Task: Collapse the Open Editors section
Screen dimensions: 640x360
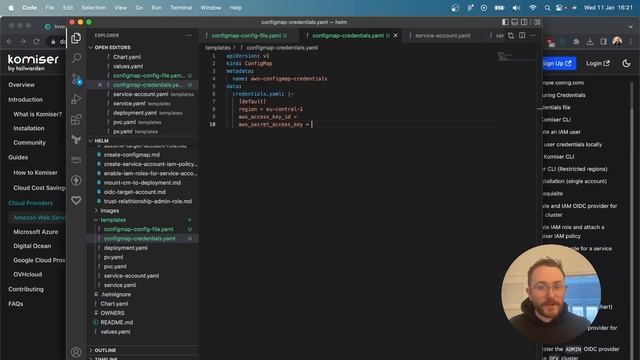Action: 112,47
